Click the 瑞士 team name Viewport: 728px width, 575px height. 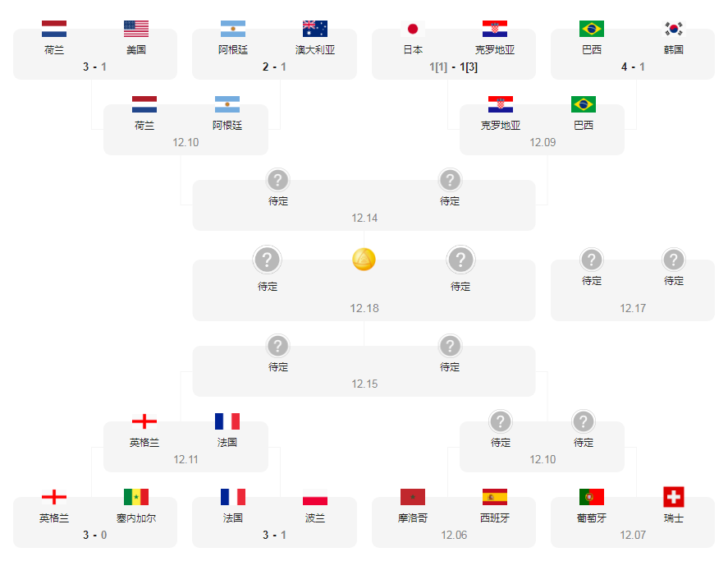[674, 518]
